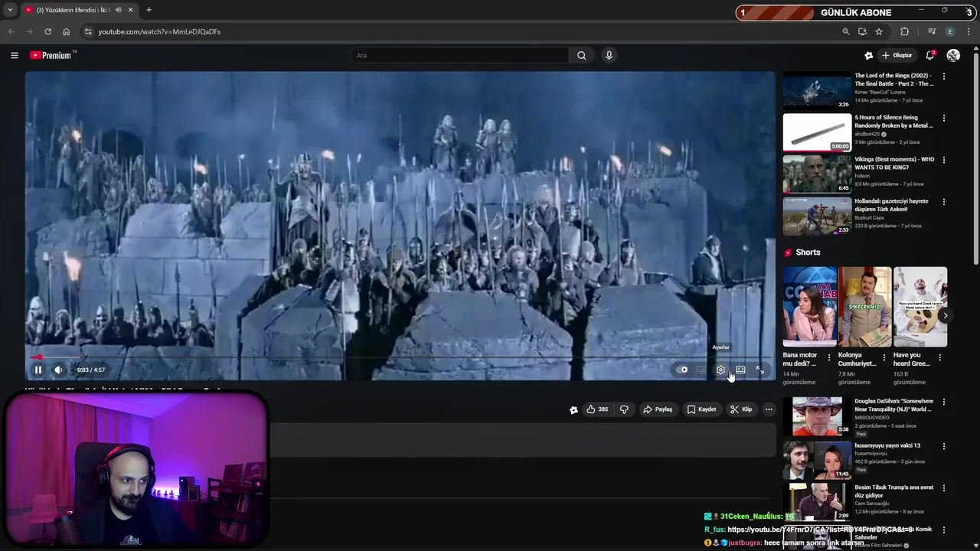
Task: Click the sparkle icon left of like button
Action: click(x=573, y=409)
